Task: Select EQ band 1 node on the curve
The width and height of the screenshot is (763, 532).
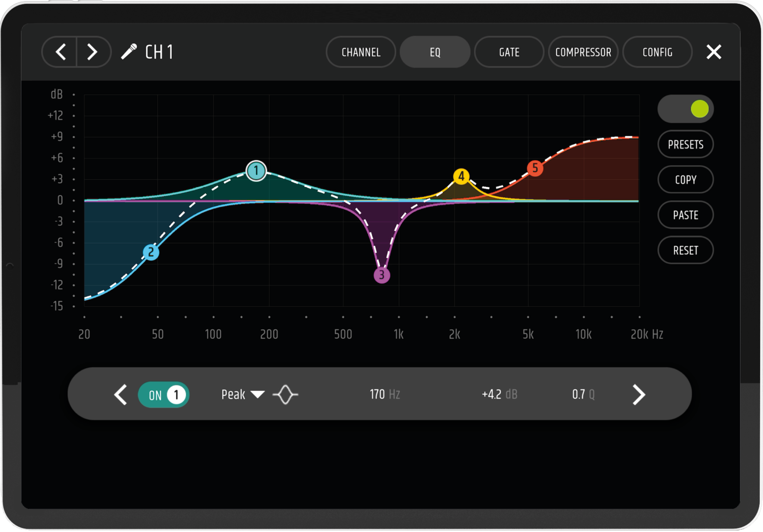Action: (256, 171)
